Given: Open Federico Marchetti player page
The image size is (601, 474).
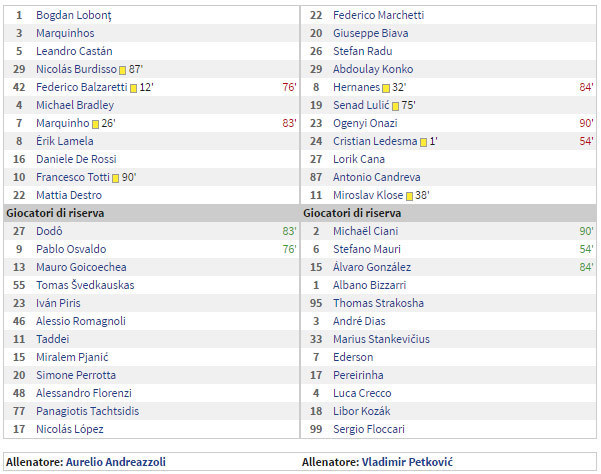Looking at the screenshot, I should (x=378, y=16).
